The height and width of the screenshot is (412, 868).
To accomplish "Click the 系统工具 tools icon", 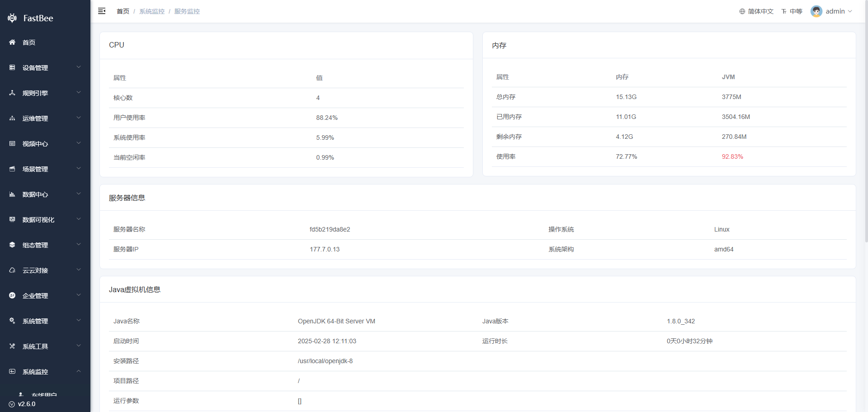I will (12, 346).
